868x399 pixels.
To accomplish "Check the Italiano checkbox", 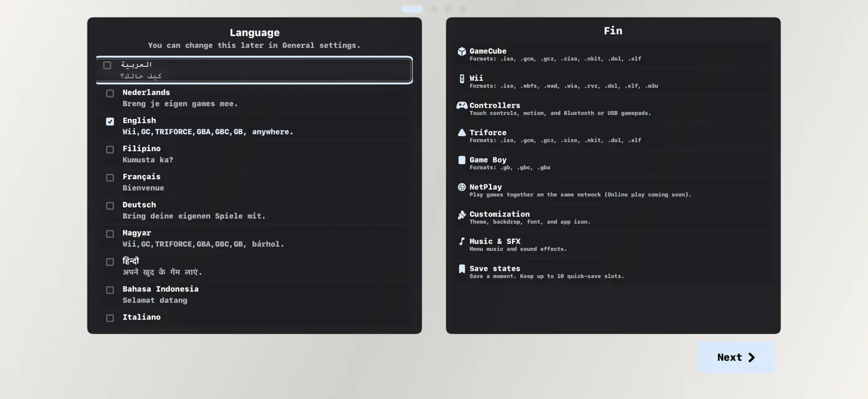I will (x=110, y=318).
